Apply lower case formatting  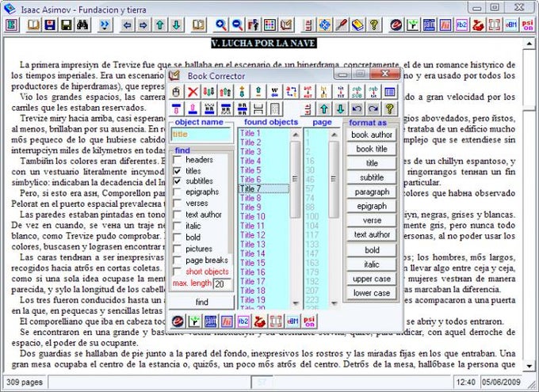(372, 293)
